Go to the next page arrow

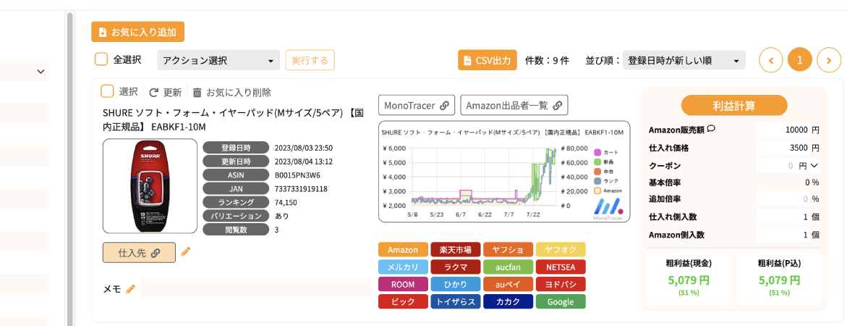click(x=829, y=60)
